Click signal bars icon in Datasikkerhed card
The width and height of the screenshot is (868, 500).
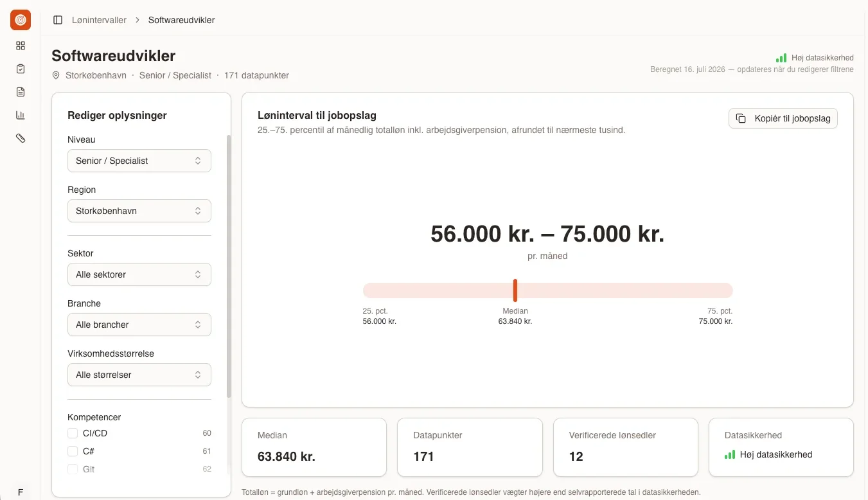point(730,454)
